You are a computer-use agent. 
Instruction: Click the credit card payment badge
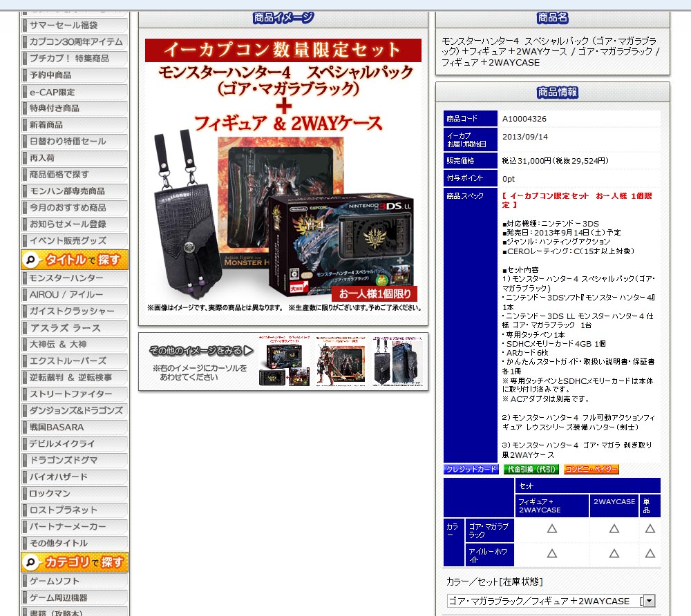tap(471, 470)
